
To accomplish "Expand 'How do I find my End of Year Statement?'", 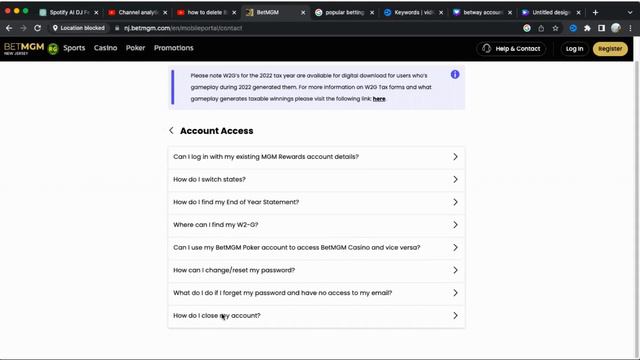I will (316, 202).
